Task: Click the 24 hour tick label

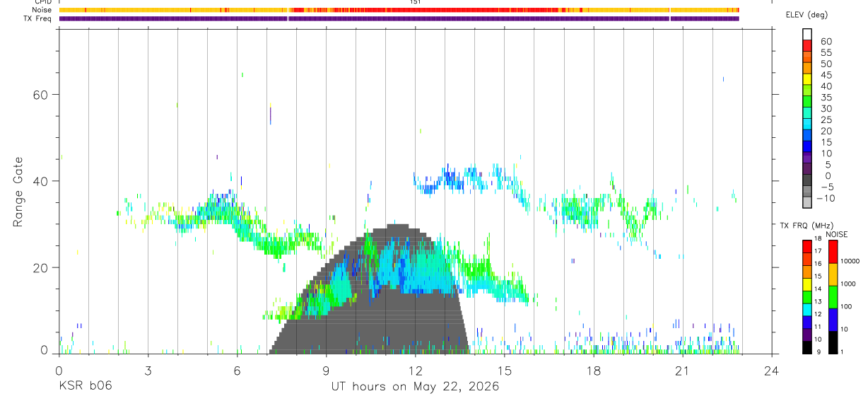Action: tap(772, 371)
